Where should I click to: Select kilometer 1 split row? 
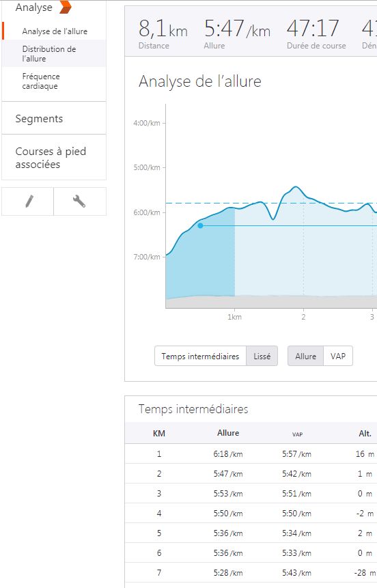click(251, 453)
